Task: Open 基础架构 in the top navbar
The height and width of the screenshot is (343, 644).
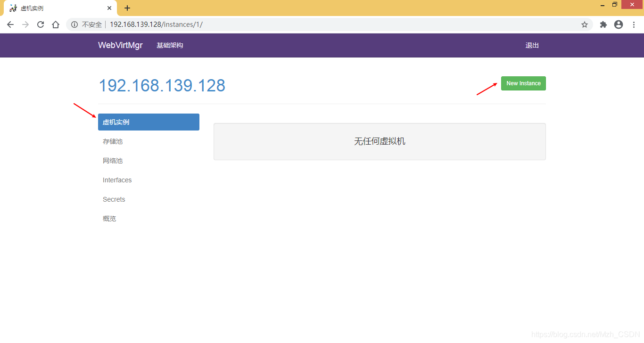Action: coord(170,45)
